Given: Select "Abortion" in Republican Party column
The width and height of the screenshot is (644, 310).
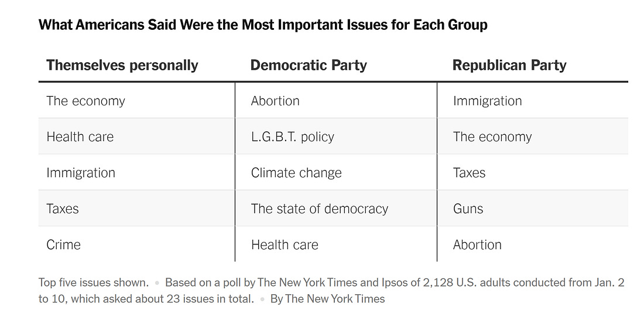Looking at the screenshot, I should point(477,244).
